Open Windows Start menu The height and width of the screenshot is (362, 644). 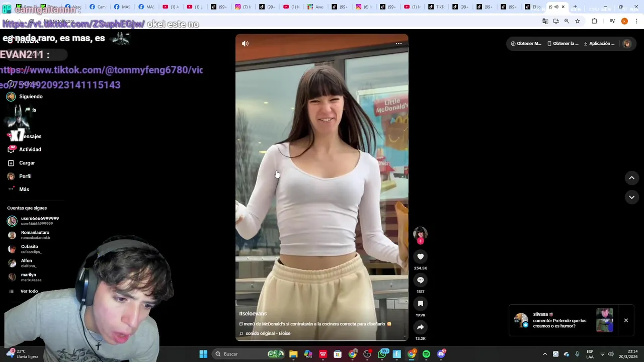click(203, 354)
